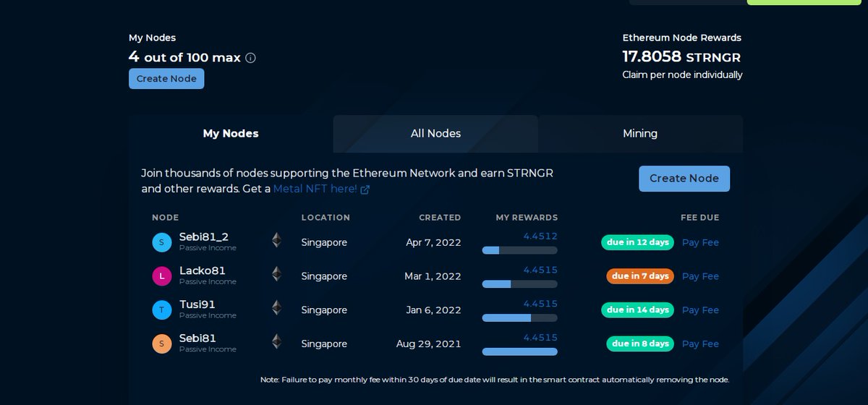Click Tusi91 rewards progress bar

click(519, 317)
